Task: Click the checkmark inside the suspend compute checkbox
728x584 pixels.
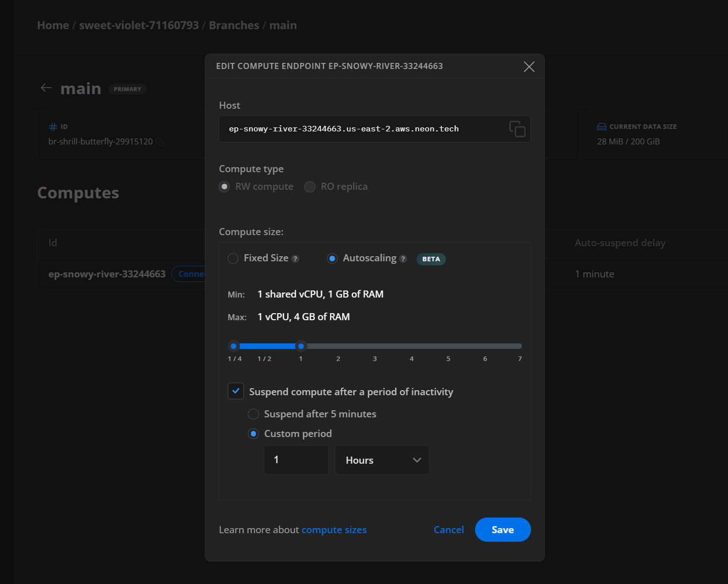Action: (236, 391)
